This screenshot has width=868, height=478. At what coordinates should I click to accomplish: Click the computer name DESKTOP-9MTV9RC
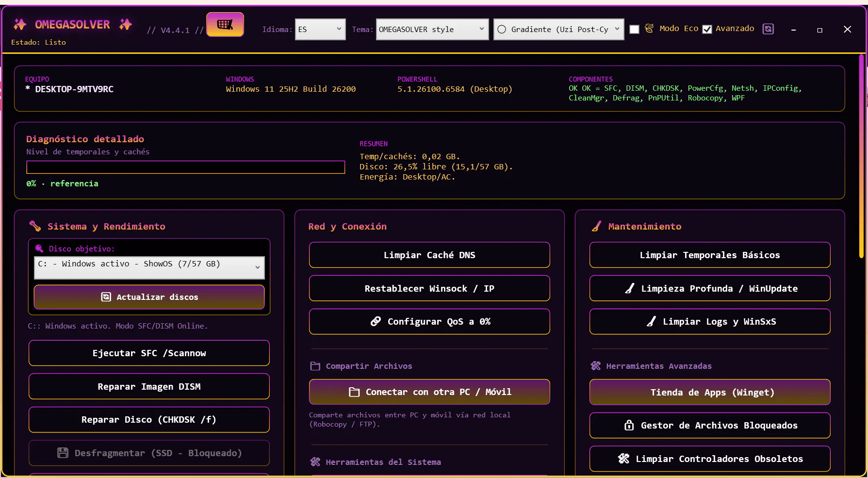(74, 89)
